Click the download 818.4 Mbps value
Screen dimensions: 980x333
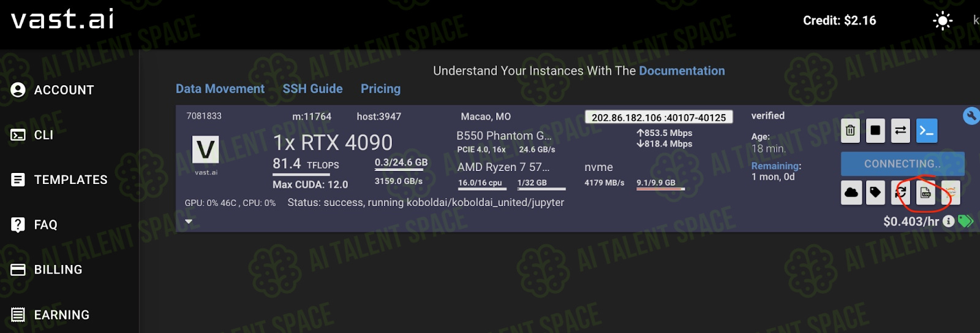click(665, 144)
